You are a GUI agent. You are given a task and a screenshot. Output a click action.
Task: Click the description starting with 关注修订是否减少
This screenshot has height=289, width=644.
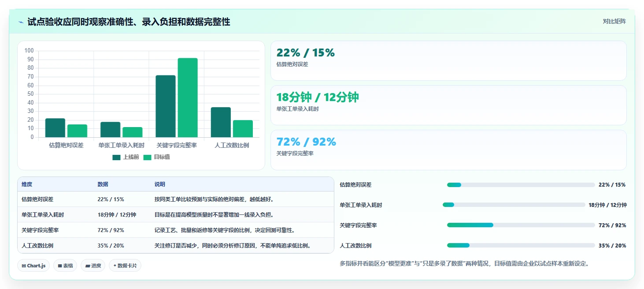click(233, 246)
